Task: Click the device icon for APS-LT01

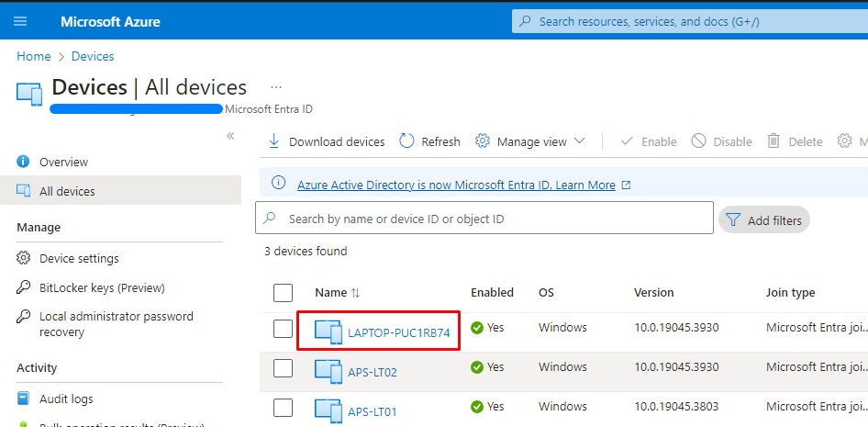Action: 328,411
